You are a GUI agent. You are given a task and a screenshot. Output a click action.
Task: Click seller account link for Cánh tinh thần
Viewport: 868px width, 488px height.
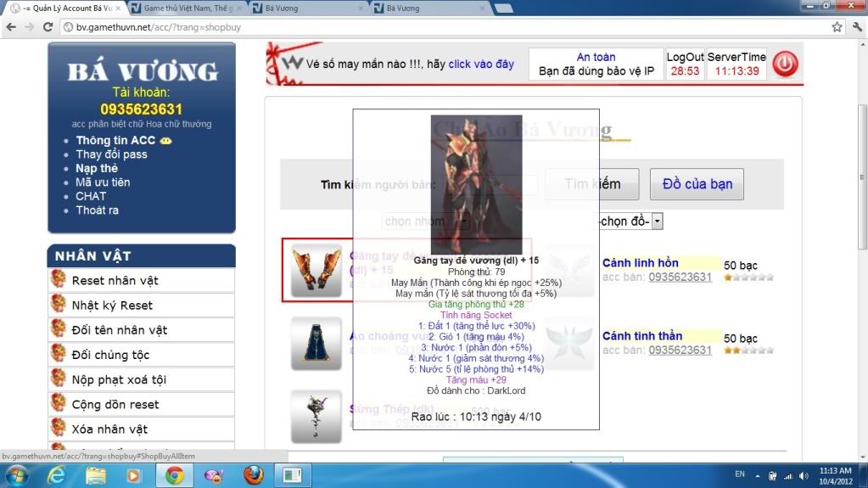coord(680,350)
